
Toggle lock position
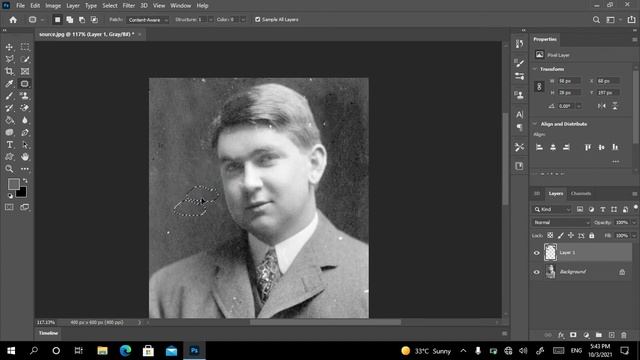tap(571, 236)
